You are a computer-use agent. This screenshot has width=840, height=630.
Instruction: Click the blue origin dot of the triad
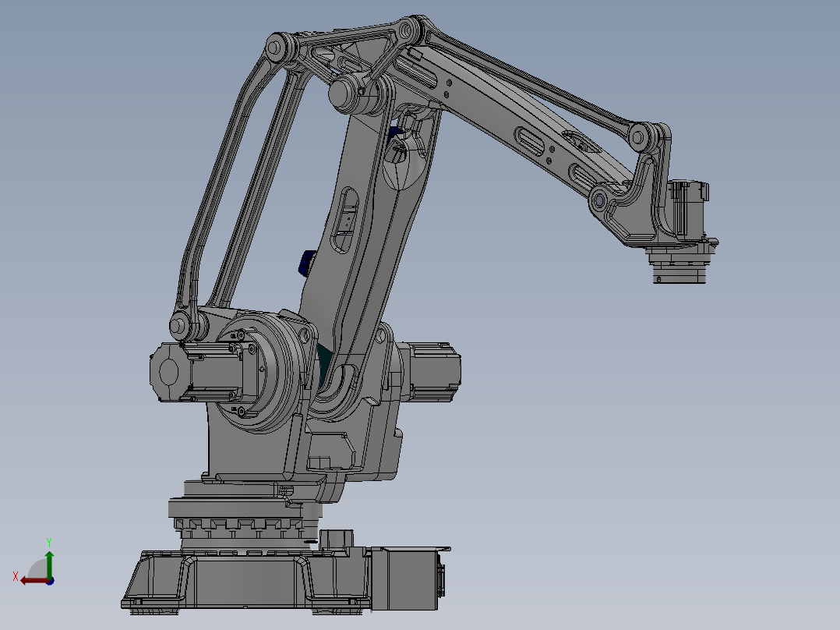coord(50,582)
